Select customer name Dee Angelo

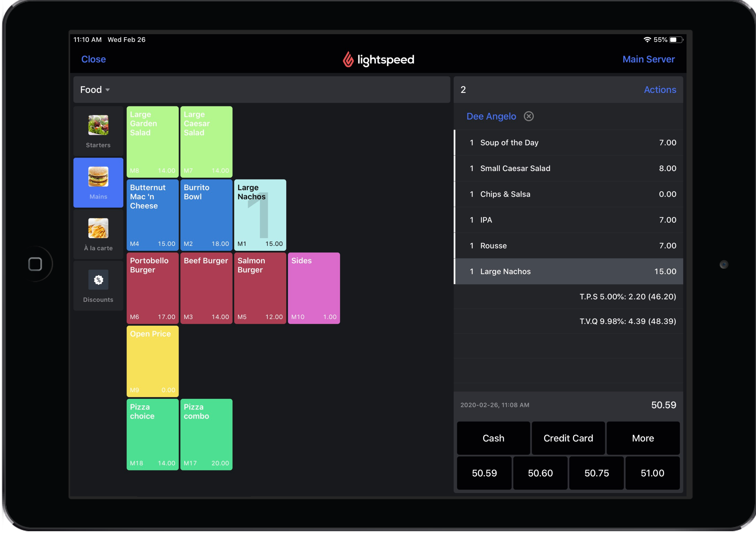[491, 116]
